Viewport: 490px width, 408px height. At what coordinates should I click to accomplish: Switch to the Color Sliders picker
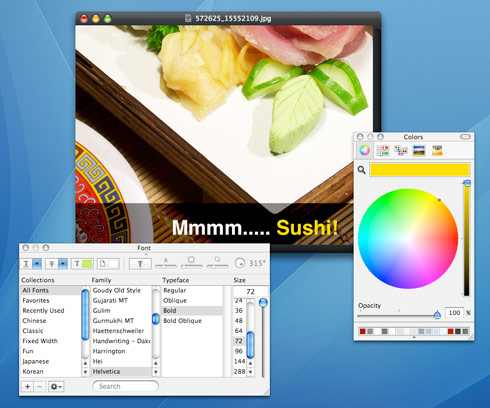(x=383, y=150)
